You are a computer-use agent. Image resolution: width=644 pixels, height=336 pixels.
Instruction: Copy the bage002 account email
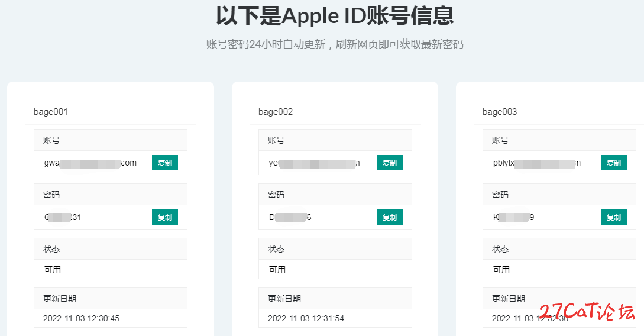(389, 163)
